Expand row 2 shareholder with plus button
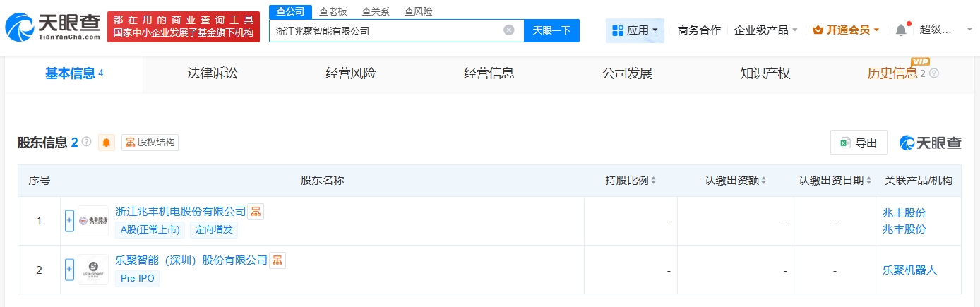Image resolution: width=980 pixels, height=307 pixels. click(x=69, y=270)
